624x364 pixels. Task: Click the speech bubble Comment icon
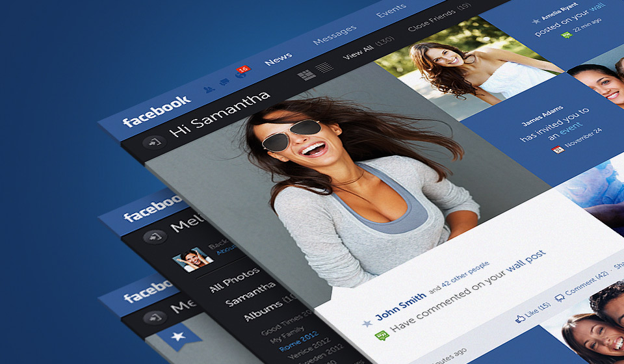560,296
